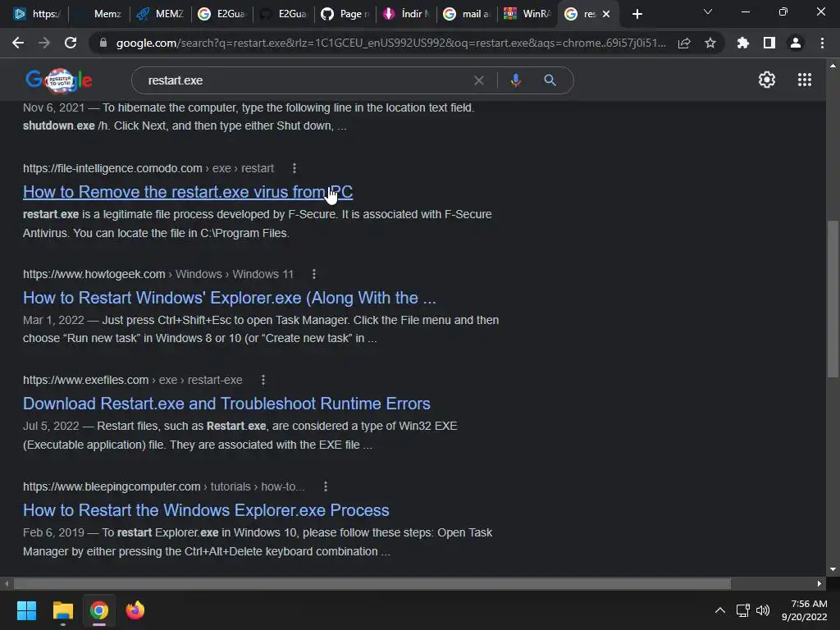Switch to the first https:/ tab
840x630 pixels.
[x=37, y=14]
